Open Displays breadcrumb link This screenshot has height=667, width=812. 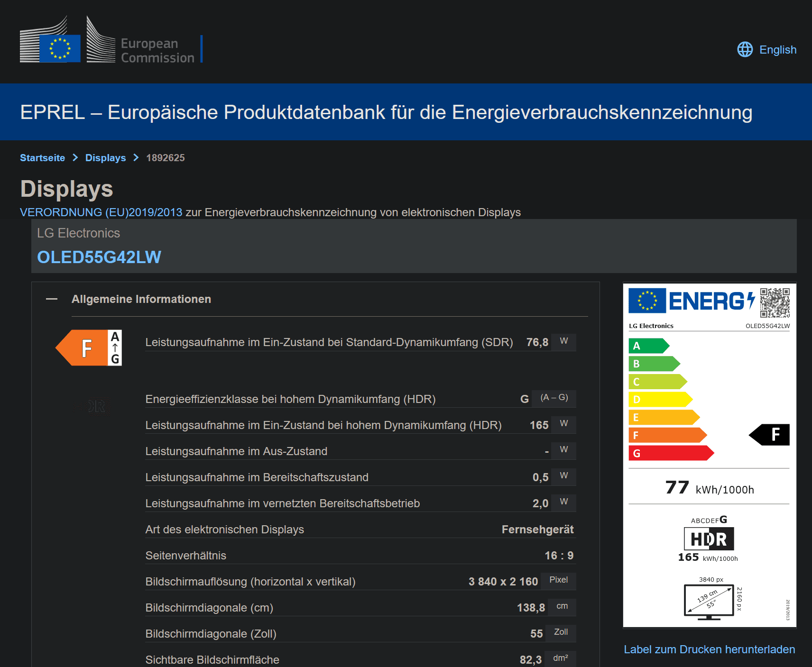click(105, 158)
